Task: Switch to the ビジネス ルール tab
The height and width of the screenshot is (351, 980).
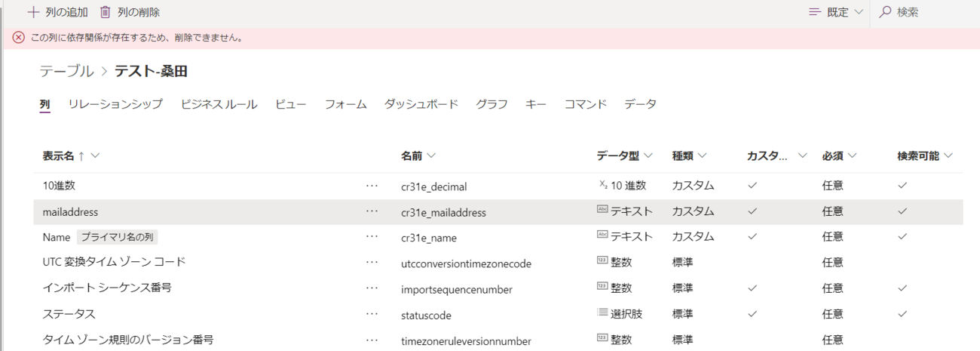Action: (x=219, y=104)
